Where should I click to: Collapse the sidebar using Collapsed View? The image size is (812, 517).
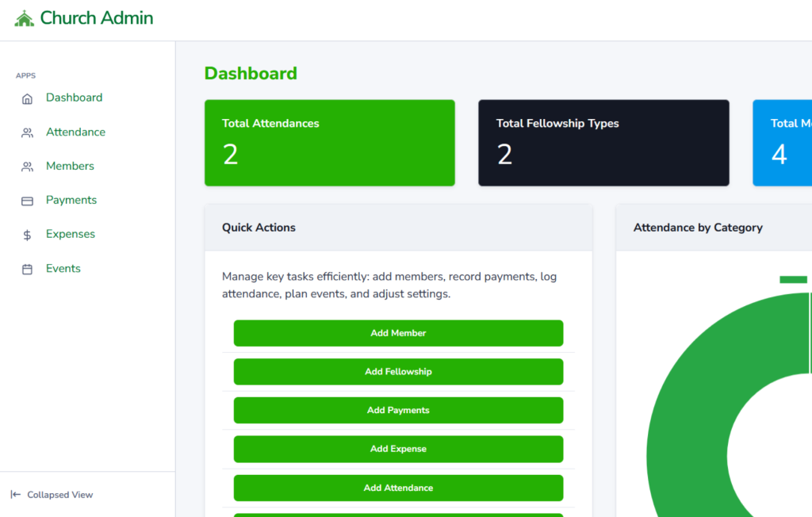51,494
